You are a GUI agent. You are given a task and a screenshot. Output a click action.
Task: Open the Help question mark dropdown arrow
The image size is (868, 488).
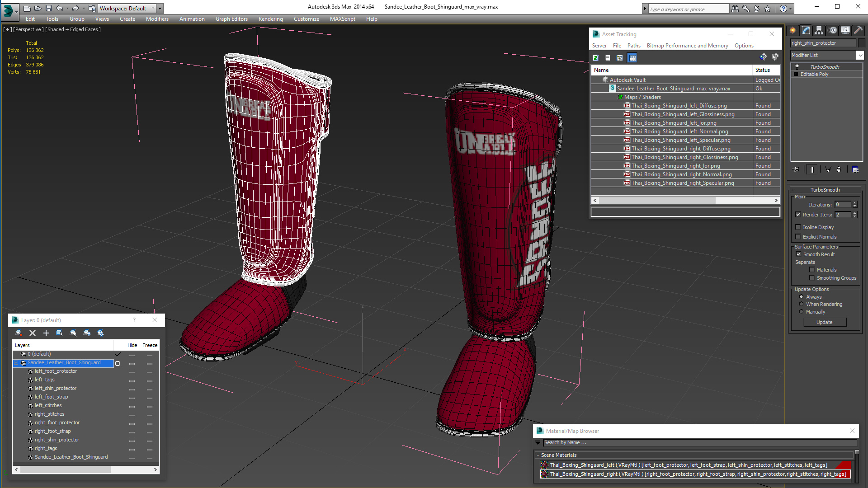[x=790, y=9]
